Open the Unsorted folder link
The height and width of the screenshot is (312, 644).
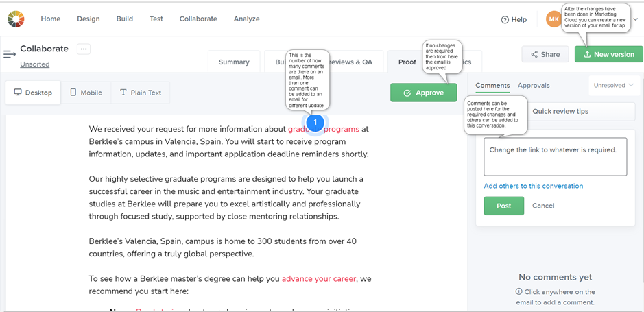click(34, 64)
